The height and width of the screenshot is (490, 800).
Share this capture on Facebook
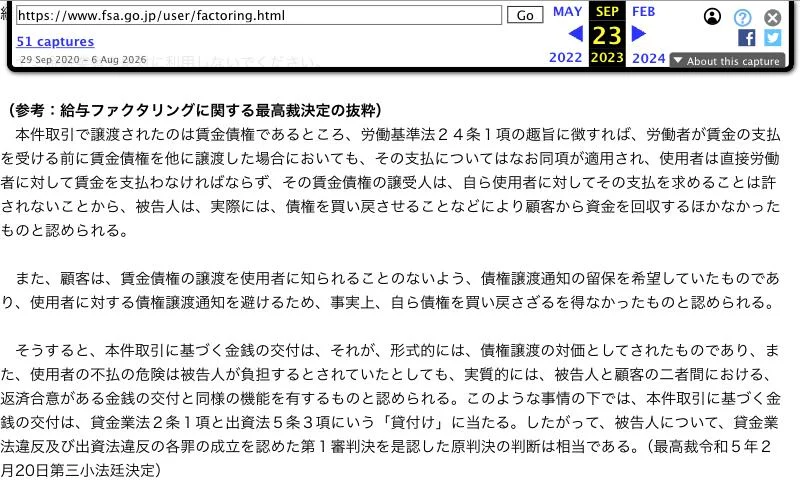(x=746, y=38)
